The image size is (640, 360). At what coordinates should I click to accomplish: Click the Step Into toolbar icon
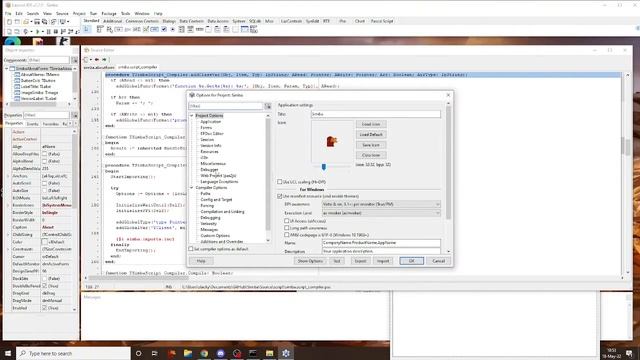pyautogui.click(x=63, y=31)
